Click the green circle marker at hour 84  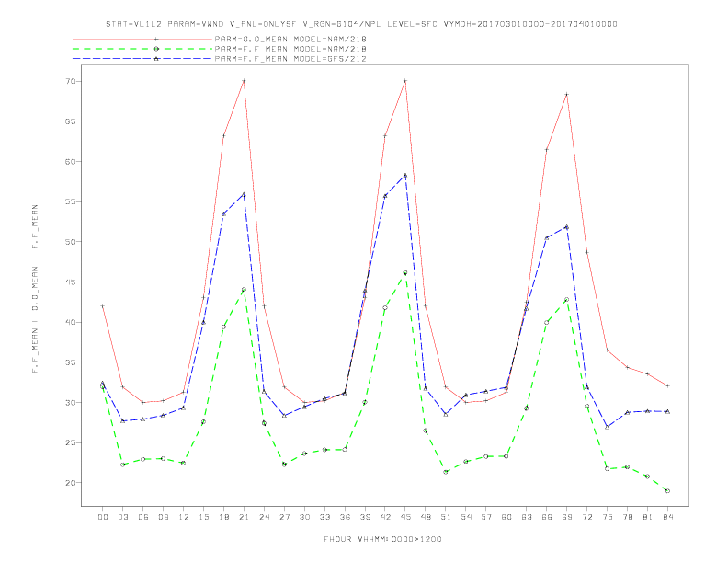(667, 491)
